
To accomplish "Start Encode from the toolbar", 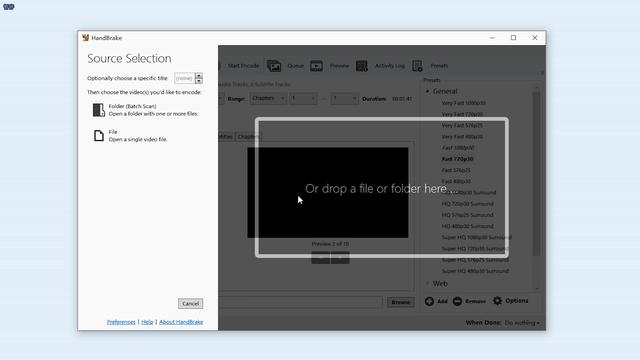I will click(243, 66).
